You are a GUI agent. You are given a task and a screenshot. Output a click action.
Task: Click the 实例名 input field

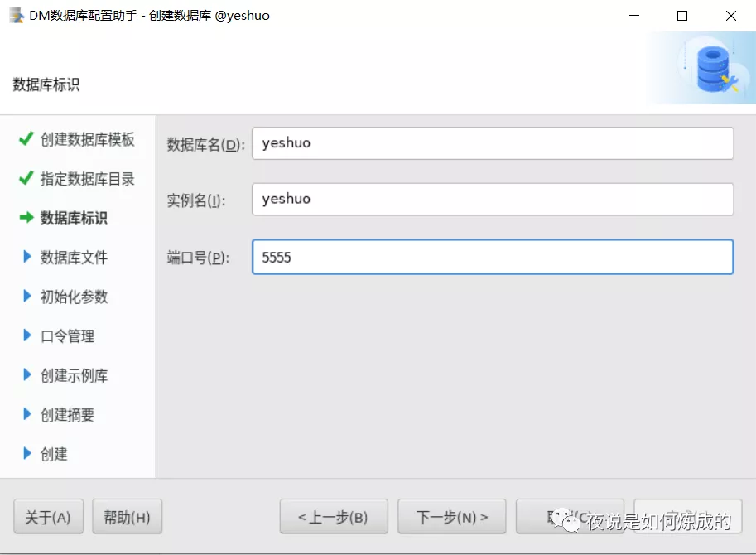pyautogui.click(x=493, y=199)
